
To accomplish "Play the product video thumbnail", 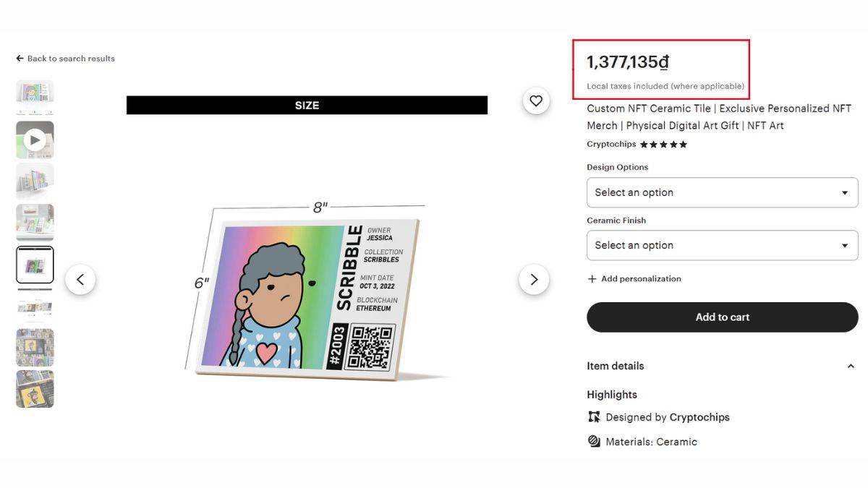I will coord(35,140).
